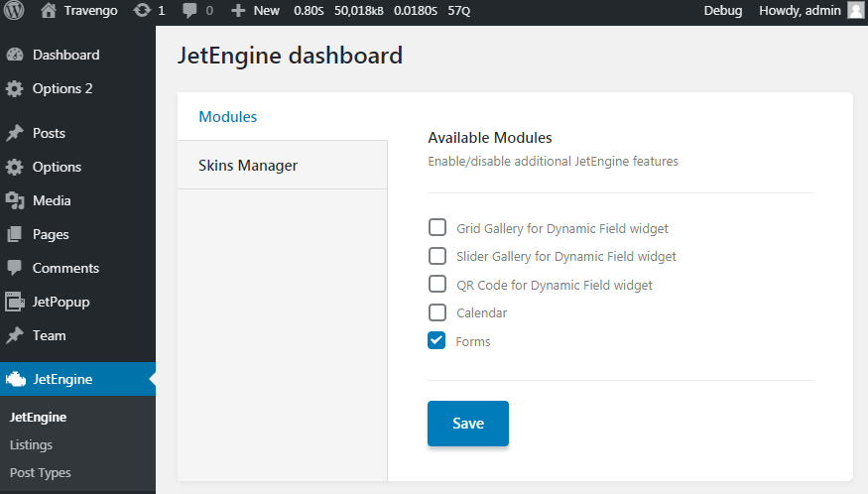Image resolution: width=868 pixels, height=494 pixels.
Task: Open the comments bubble icon in admin bar
Action: point(189,11)
